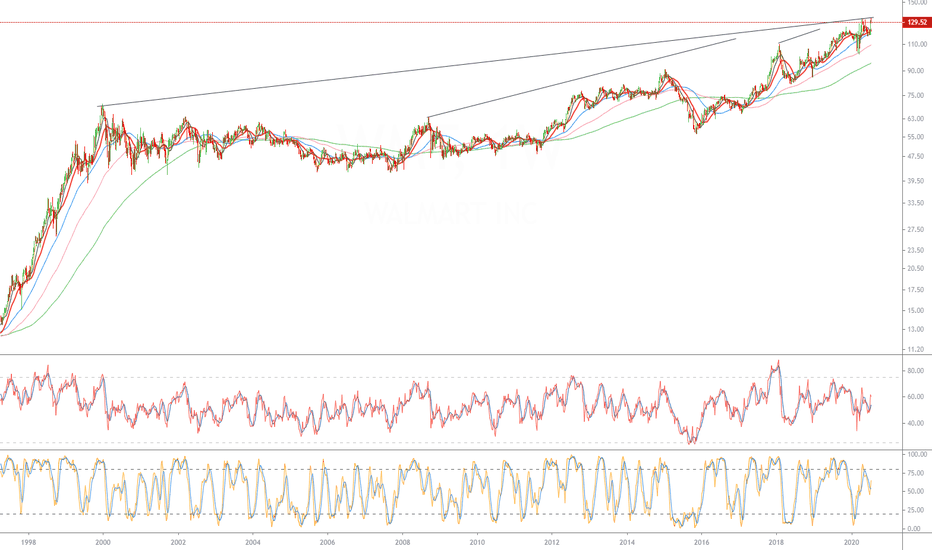Select the 2000 label on the time axis
The image size is (932, 550).
point(103,542)
